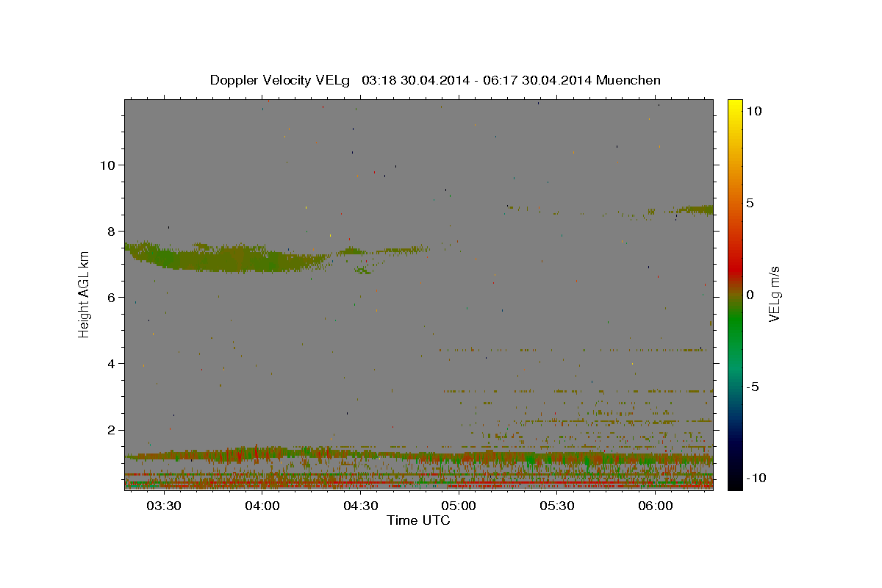Click the plot title 'Doppler Velocity VELg'
The image size is (882, 588).
(280, 80)
